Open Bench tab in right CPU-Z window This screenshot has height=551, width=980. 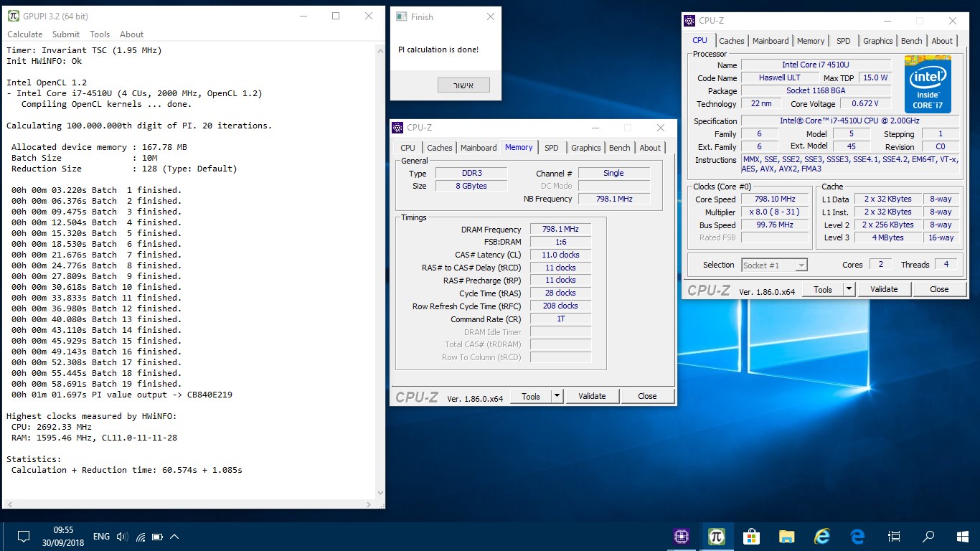pos(912,41)
